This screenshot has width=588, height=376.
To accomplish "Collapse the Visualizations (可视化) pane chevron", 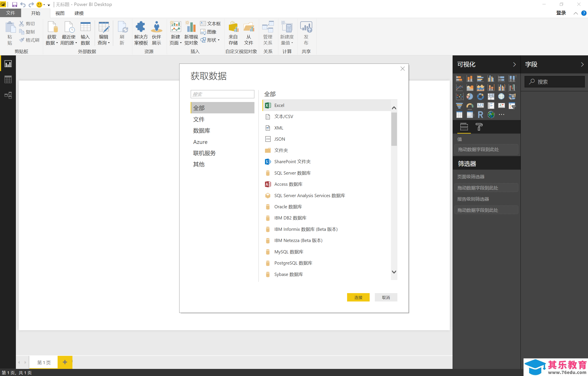I will [x=514, y=64].
